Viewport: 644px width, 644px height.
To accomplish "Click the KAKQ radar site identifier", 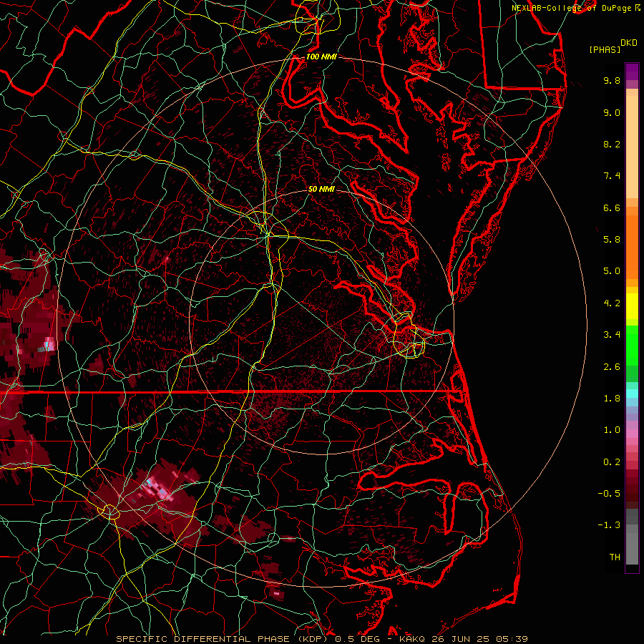I will (414, 639).
